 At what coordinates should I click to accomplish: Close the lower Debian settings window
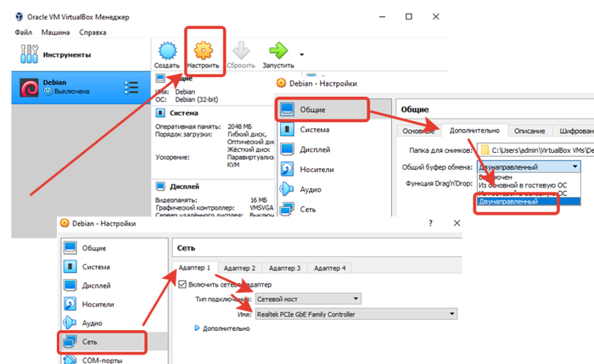point(457,223)
